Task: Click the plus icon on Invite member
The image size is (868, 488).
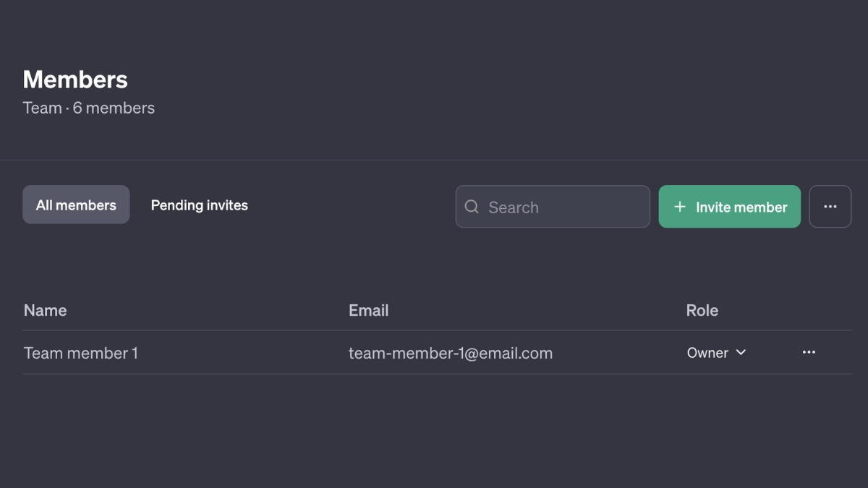Action: click(679, 207)
